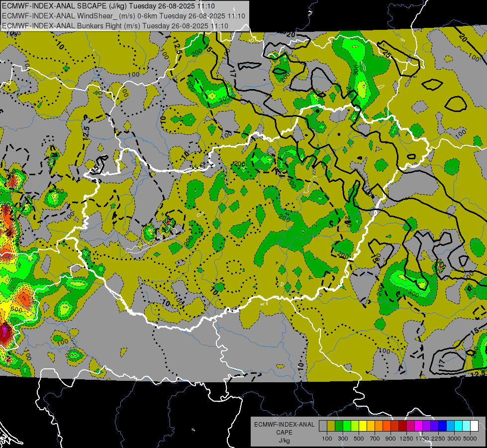Click the cyan legend swatch
The image size is (487, 448).
pyautogui.click(x=459, y=426)
